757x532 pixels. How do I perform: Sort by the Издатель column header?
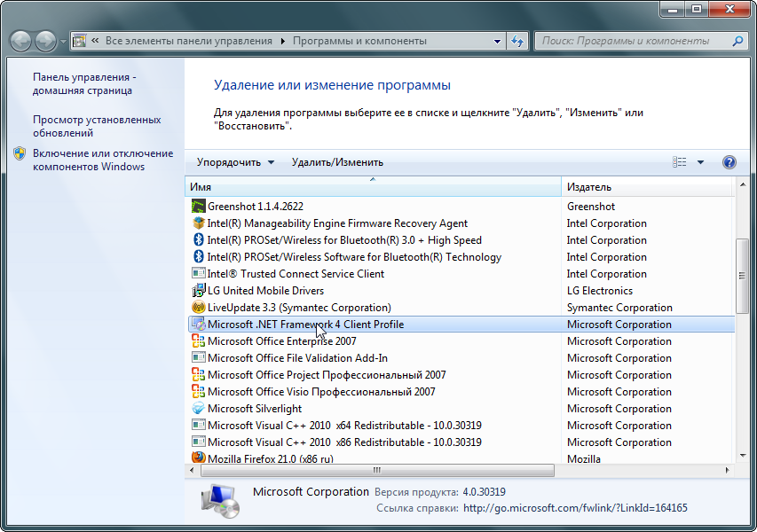[647, 187]
